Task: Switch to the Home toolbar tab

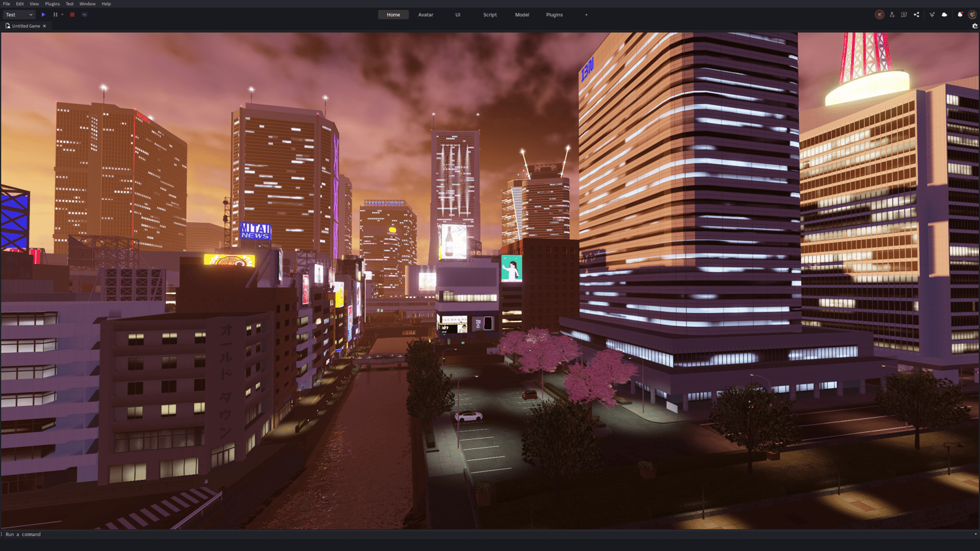Action: tap(393, 14)
